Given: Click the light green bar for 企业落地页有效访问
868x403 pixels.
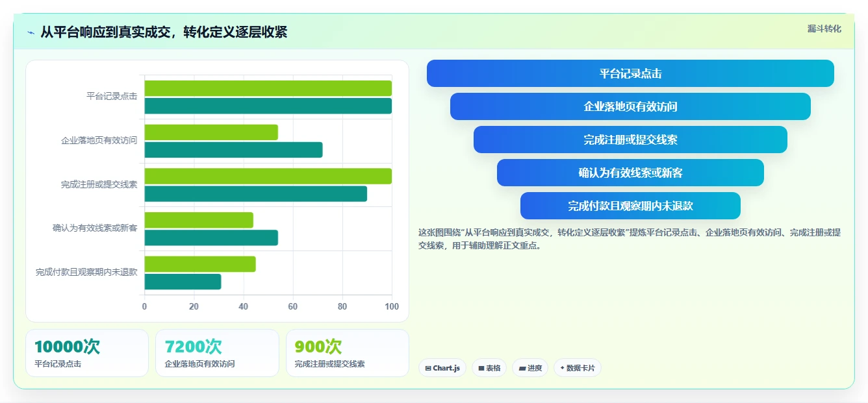Looking at the screenshot, I should tap(211, 132).
